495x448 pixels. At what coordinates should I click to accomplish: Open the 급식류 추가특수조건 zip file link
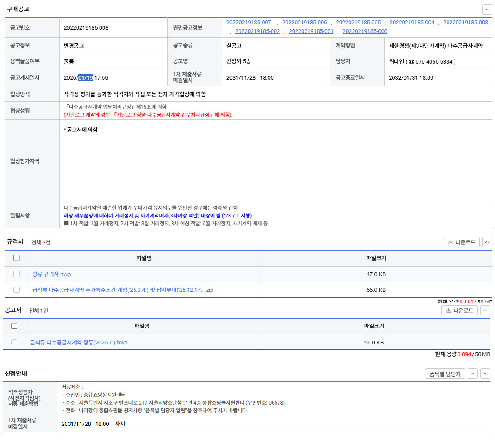pos(123,290)
